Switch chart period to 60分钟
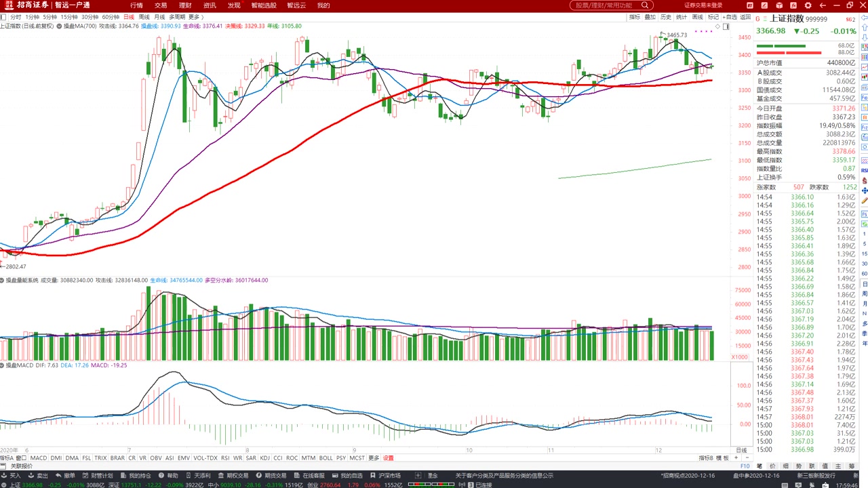 click(x=111, y=16)
